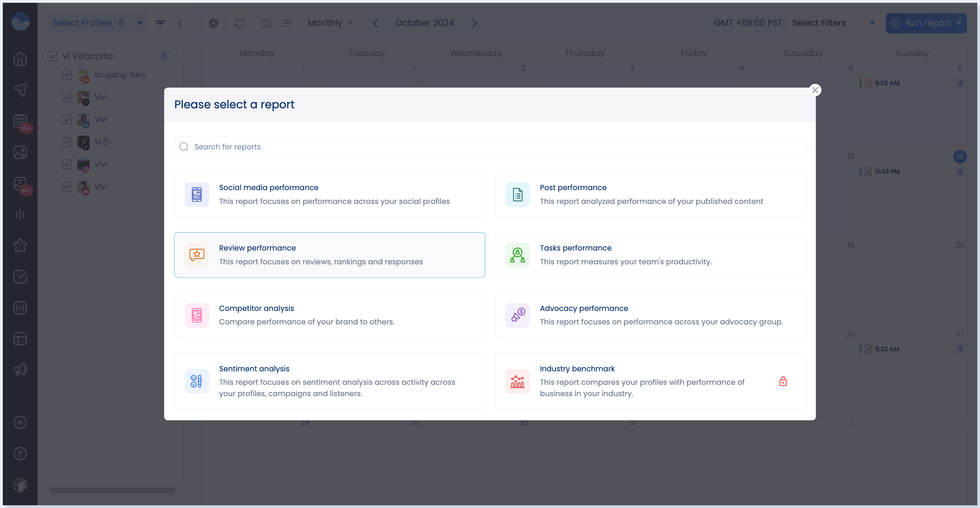Image resolution: width=980 pixels, height=508 pixels.
Task: Open the megaphone advocacy icon in sidebar
Action: (x=20, y=370)
